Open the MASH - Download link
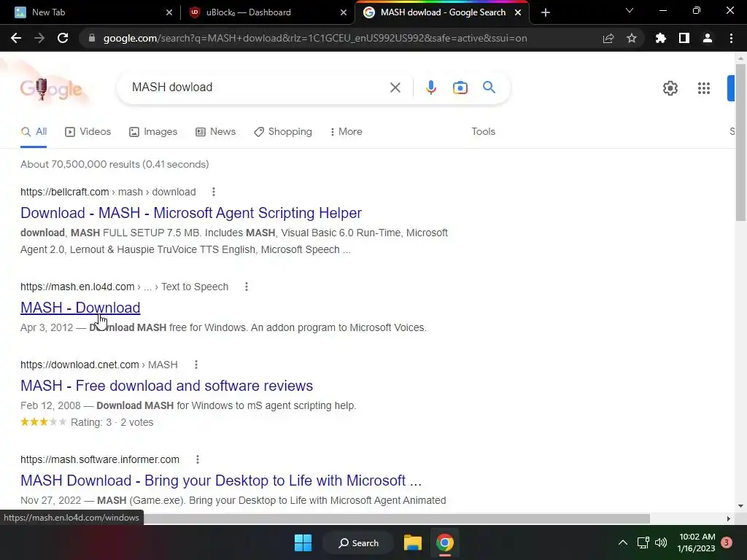The image size is (747, 560). coord(80,308)
